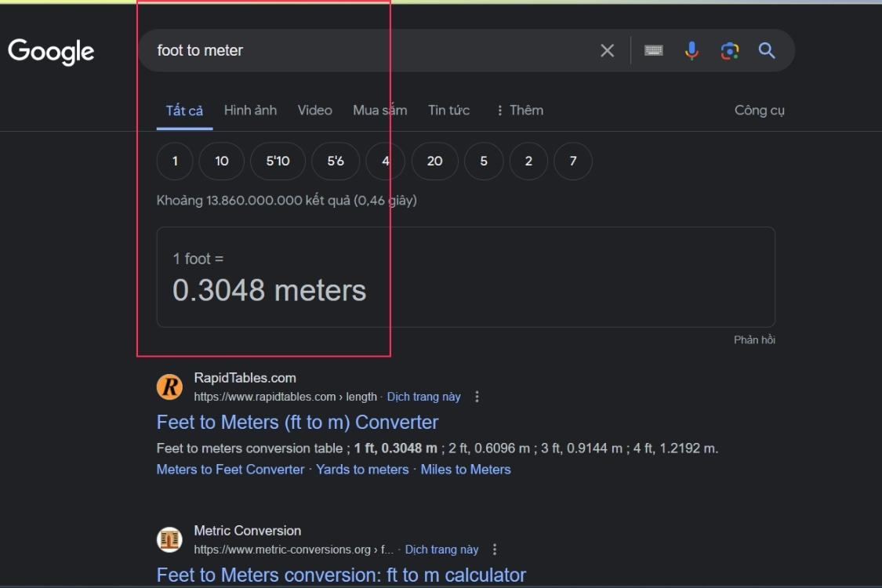Click the metric-conversions.org URL breadcrumb
882x588 pixels.
294,550
